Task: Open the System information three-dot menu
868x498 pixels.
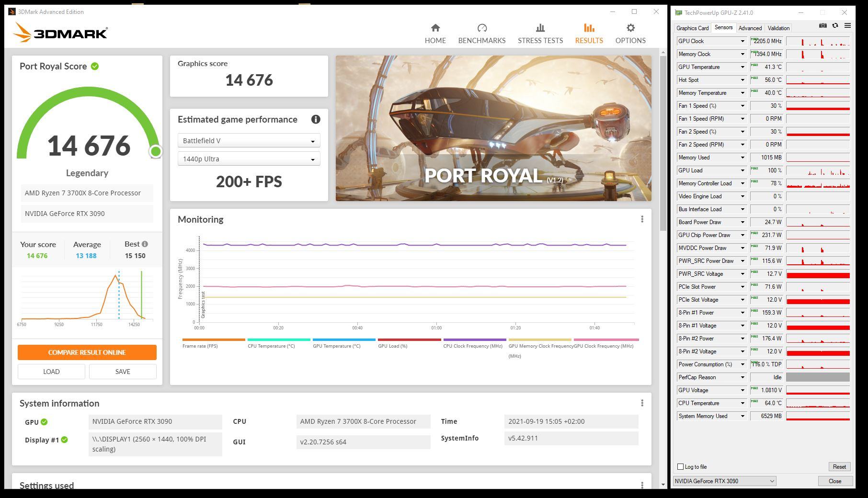Action: click(642, 403)
